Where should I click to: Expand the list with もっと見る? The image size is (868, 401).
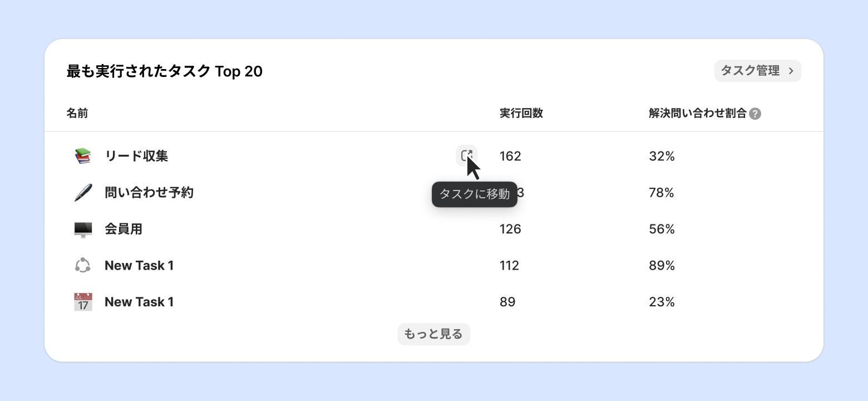click(433, 334)
